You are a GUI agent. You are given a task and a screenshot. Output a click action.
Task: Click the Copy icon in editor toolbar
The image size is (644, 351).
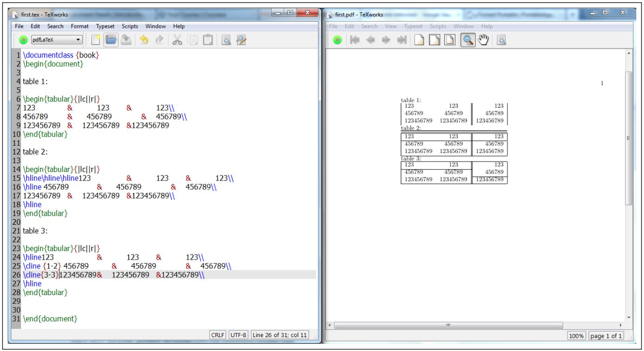tap(193, 40)
